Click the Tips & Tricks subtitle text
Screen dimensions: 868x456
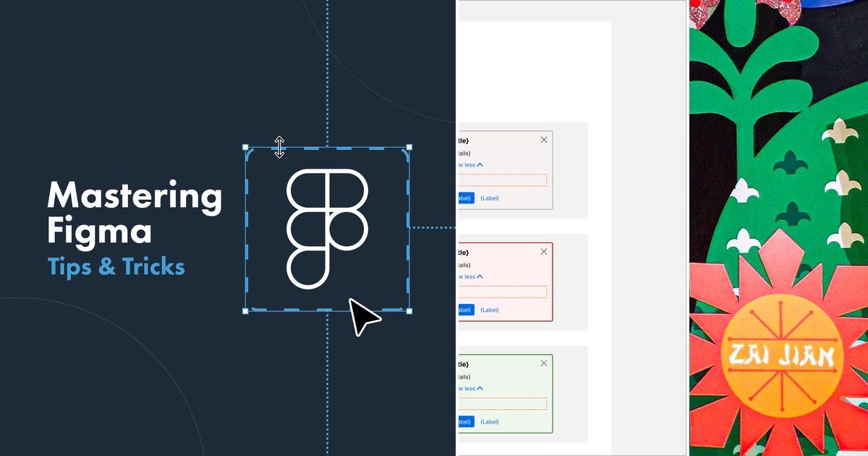point(116,267)
